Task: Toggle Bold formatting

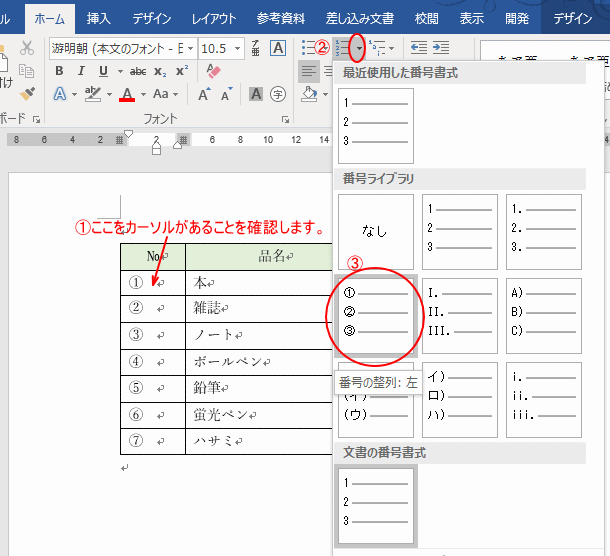Action: (59, 71)
